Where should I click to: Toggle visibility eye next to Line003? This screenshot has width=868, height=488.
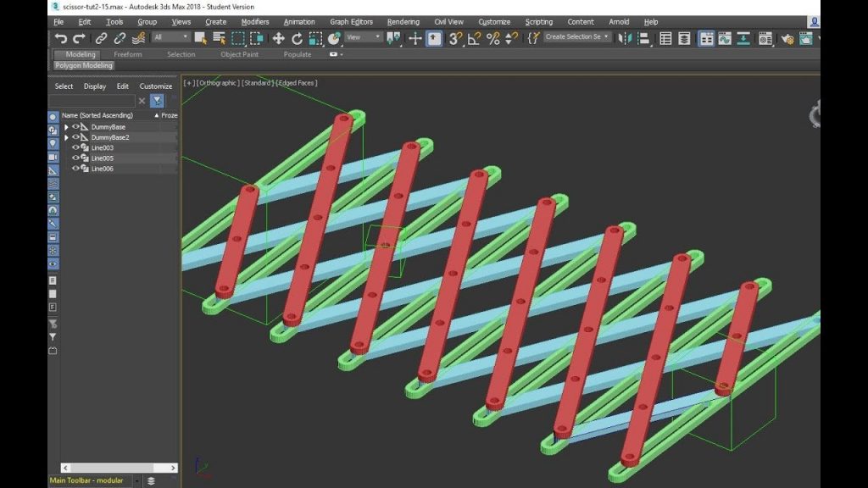tap(75, 147)
